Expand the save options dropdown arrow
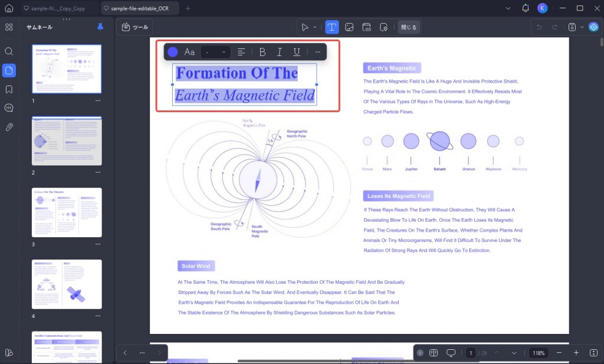 582,27
